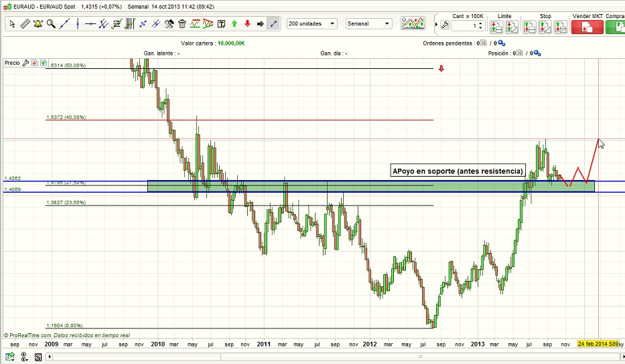Click the 1,4262 price level label

click(x=13, y=178)
